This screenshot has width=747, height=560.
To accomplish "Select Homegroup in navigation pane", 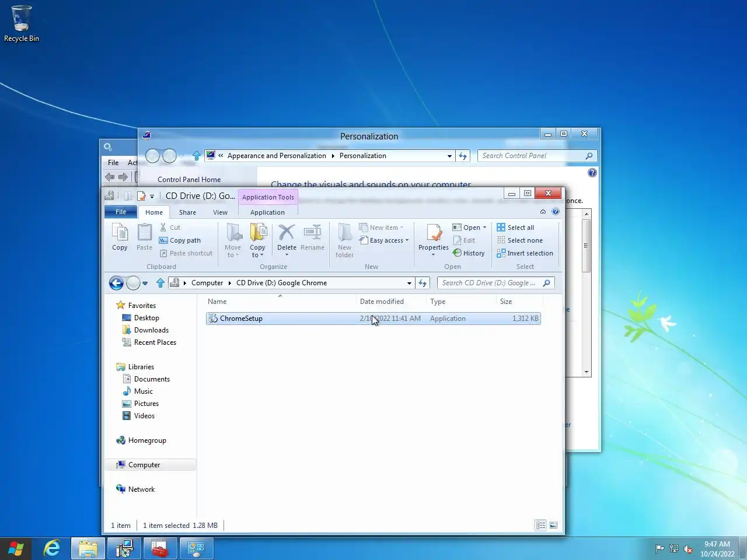I will [x=147, y=440].
